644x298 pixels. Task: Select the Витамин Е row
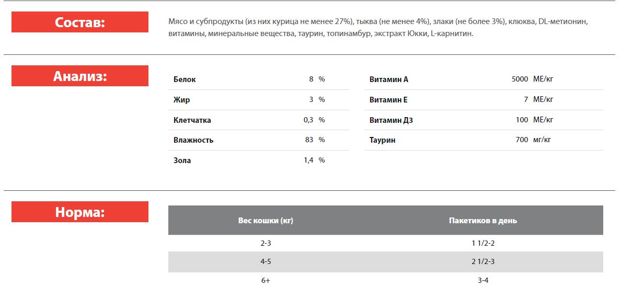tap(484, 99)
